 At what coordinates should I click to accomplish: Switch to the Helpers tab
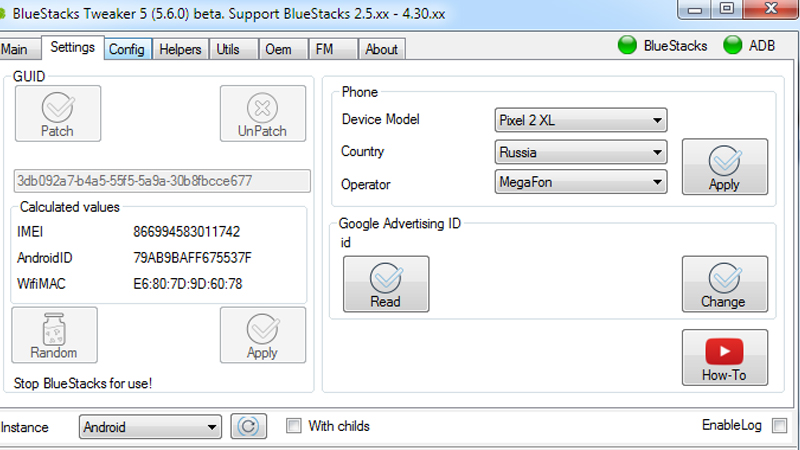tap(180, 49)
